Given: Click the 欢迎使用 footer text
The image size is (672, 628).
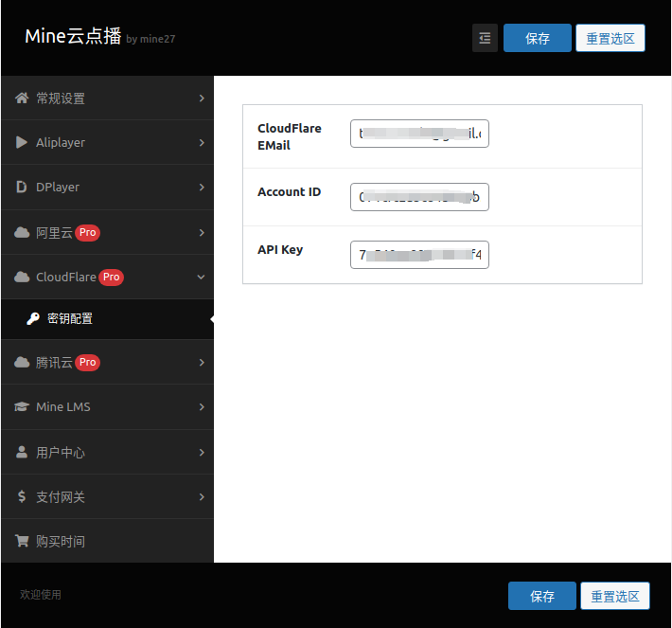Looking at the screenshot, I should pos(41,595).
